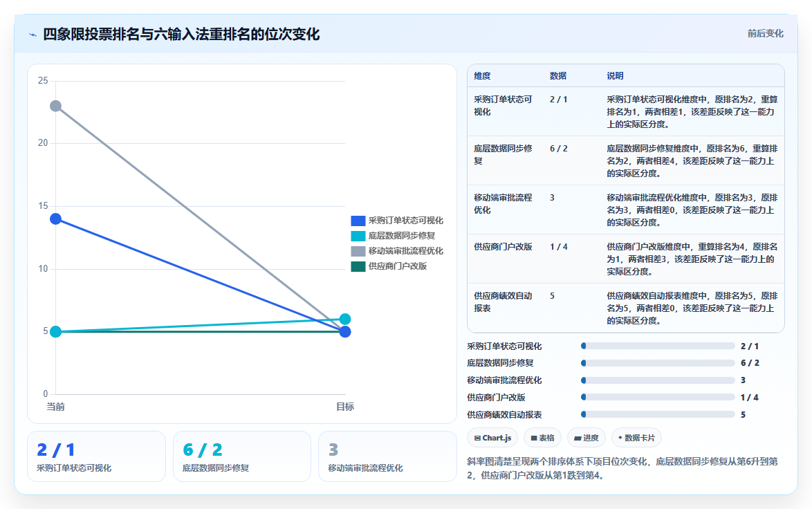Open the 2 / 1 采购订单状态可视化 KPI card
This screenshot has width=812, height=509.
pyautogui.click(x=96, y=456)
